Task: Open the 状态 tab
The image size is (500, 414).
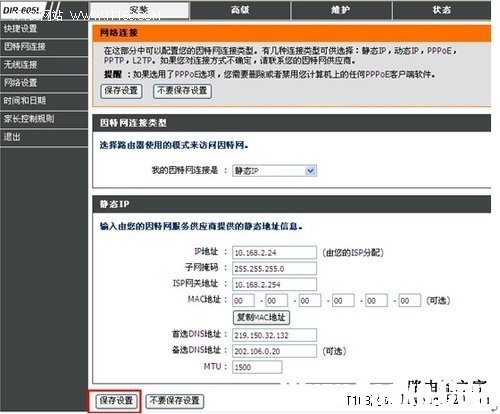Action: point(442,10)
